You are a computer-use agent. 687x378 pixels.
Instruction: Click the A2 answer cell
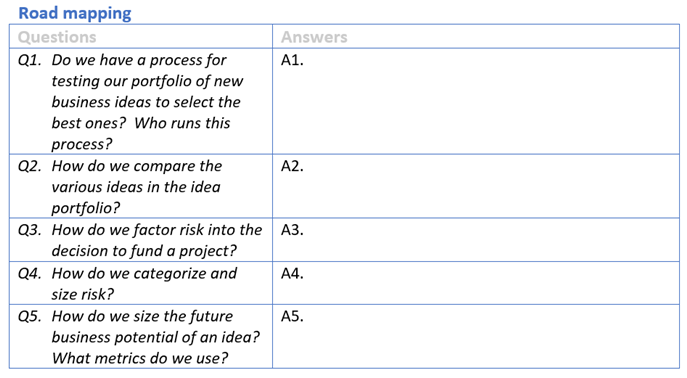coord(476,186)
